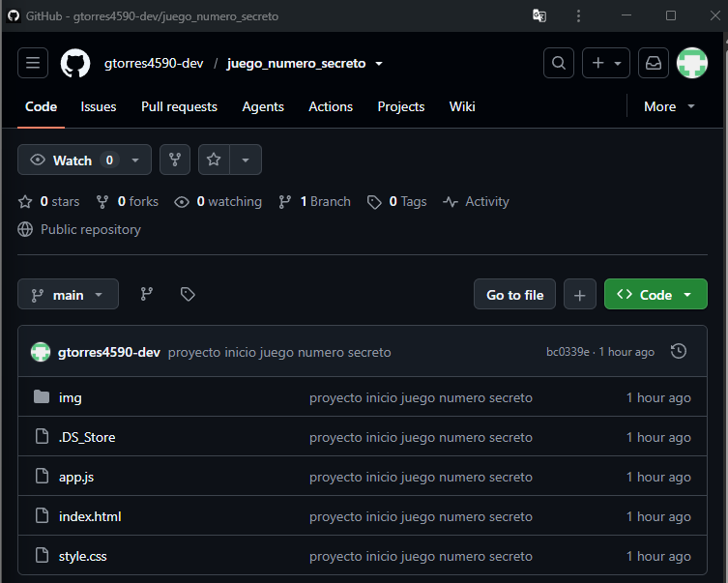Viewport: 728px width, 583px height.
Task: View commit history clock icon
Action: [679, 351]
